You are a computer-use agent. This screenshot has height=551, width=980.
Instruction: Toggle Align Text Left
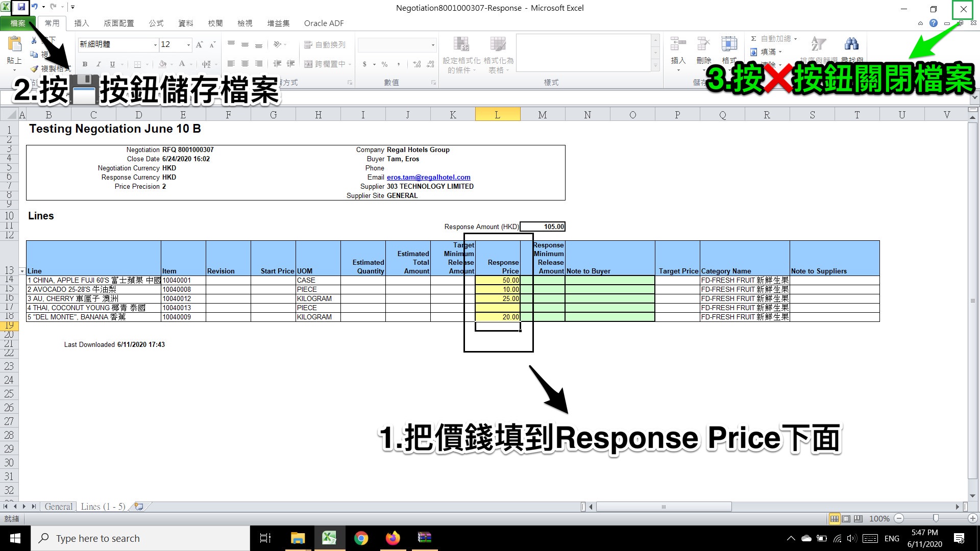(x=231, y=64)
